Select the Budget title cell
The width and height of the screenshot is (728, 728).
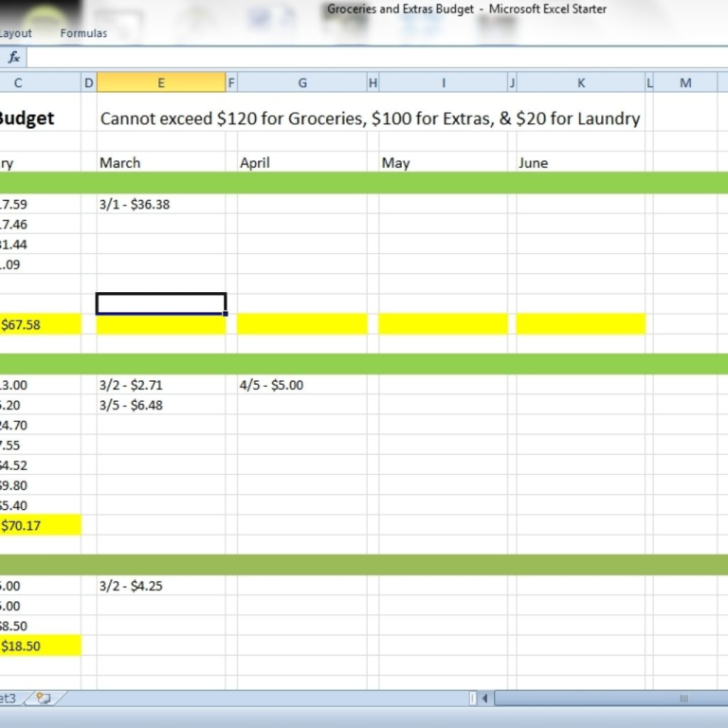(x=41, y=118)
